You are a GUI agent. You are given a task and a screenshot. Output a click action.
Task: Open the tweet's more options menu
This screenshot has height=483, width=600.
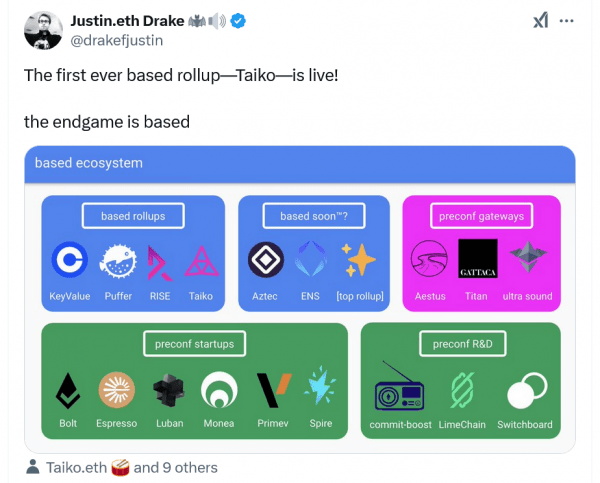(x=567, y=21)
